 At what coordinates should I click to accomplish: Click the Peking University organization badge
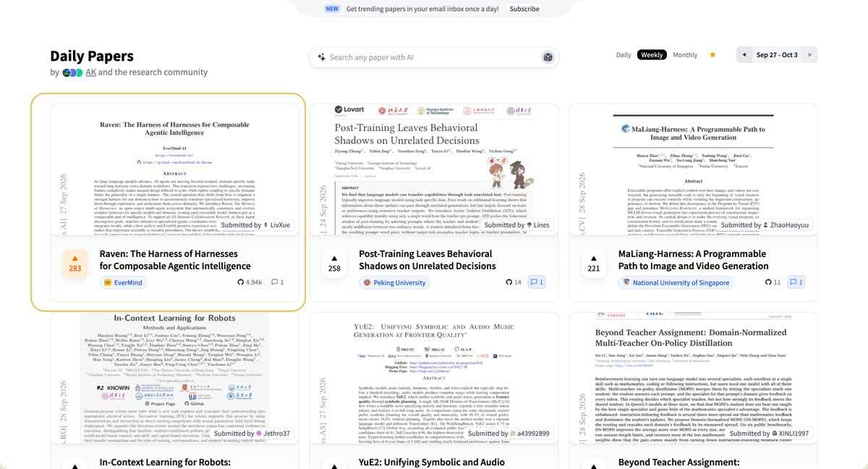tap(395, 282)
